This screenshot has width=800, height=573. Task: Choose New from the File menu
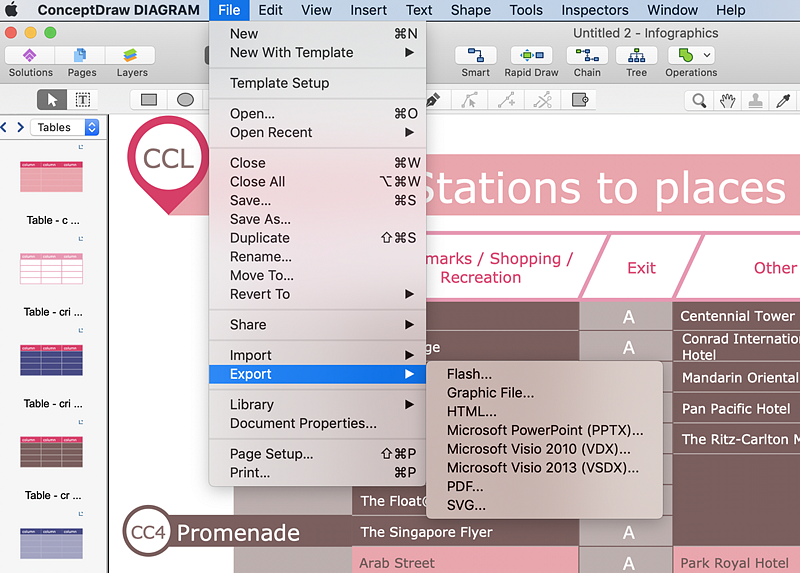(x=317, y=34)
